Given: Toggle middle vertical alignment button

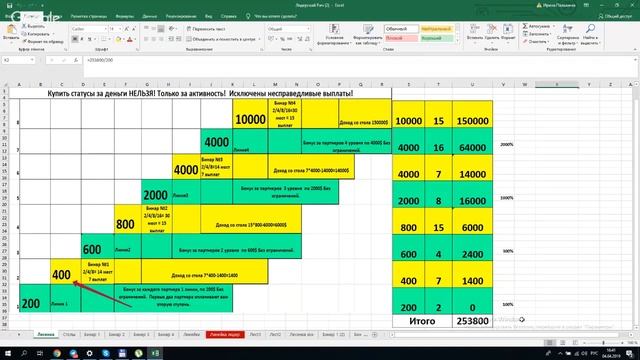Looking at the screenshot, I should tap(153, 29).
